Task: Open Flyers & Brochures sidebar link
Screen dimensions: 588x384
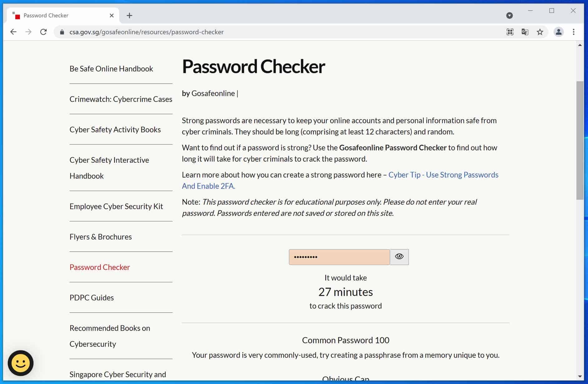Action: click(100, 237)
